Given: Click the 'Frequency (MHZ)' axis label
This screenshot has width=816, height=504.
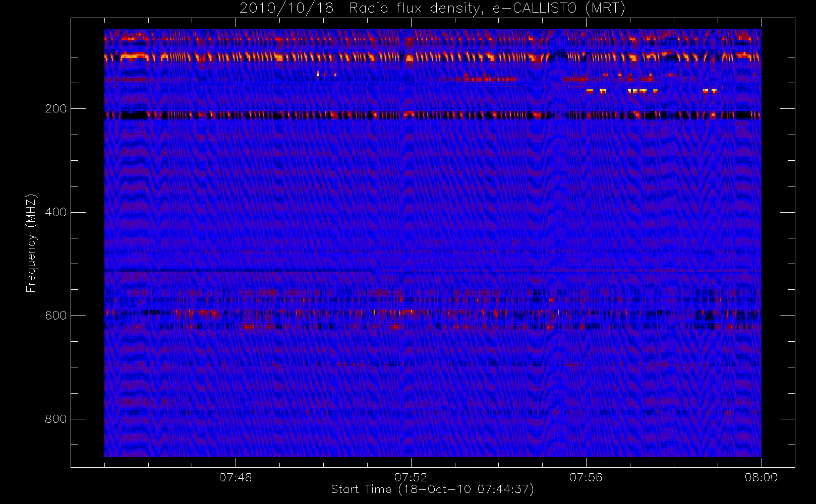Looking at the screenshot, I should pyautogui.click(x=31, y=243).
